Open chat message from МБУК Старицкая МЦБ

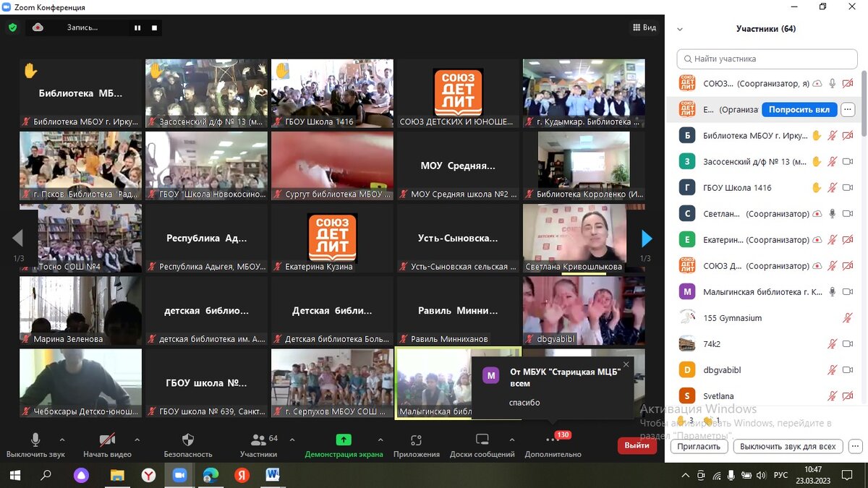pyautogui.click(x=553, y=388)
